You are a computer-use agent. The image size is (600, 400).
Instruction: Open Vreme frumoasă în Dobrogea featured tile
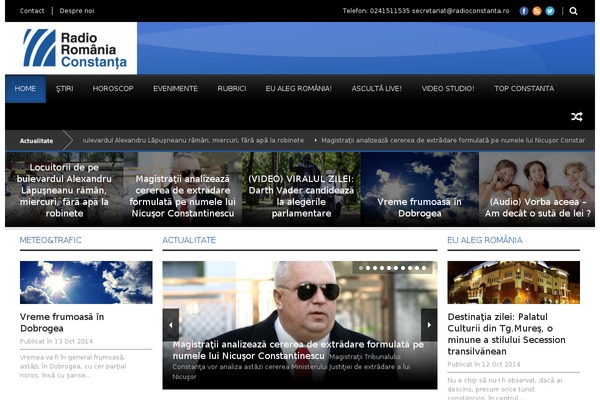click(420, 189)
